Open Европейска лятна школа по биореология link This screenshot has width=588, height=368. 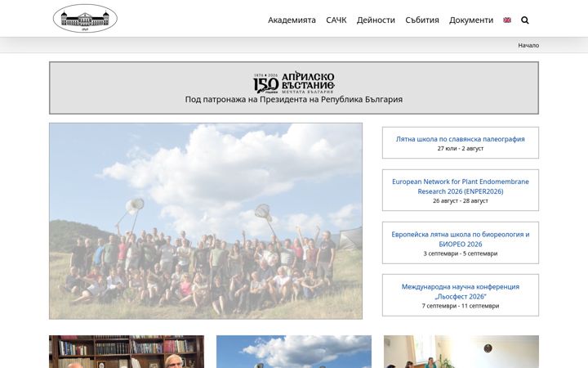[x=460, y=239]
